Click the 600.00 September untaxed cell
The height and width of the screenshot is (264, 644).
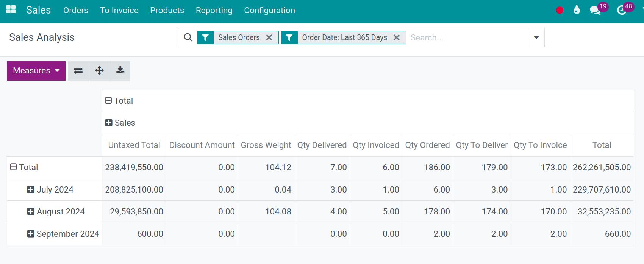coord(134,234)
